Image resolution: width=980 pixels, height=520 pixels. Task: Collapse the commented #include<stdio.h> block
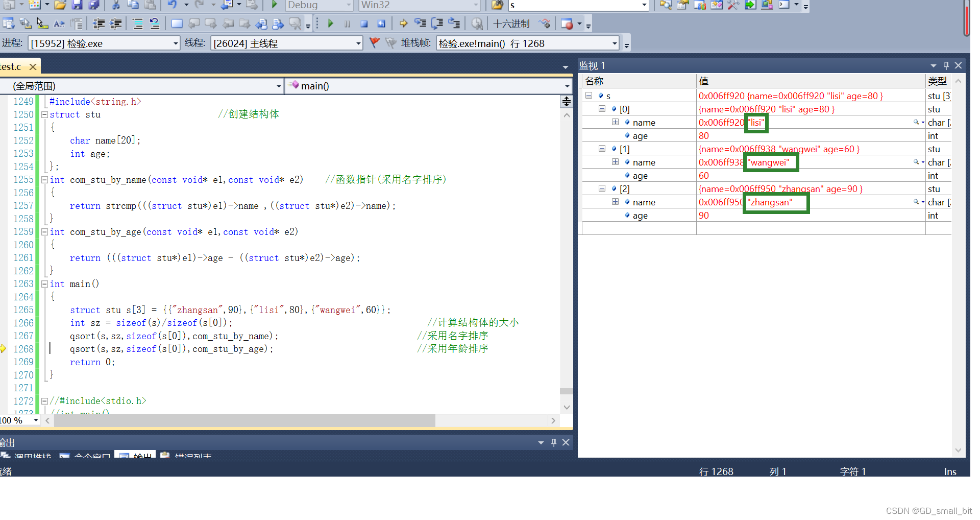coord(44,401)
